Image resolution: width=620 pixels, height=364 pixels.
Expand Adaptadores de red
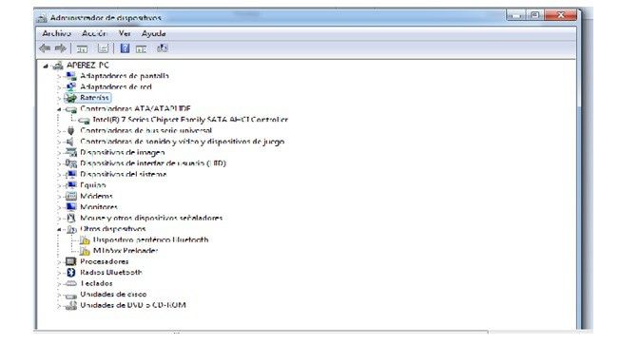59,86
